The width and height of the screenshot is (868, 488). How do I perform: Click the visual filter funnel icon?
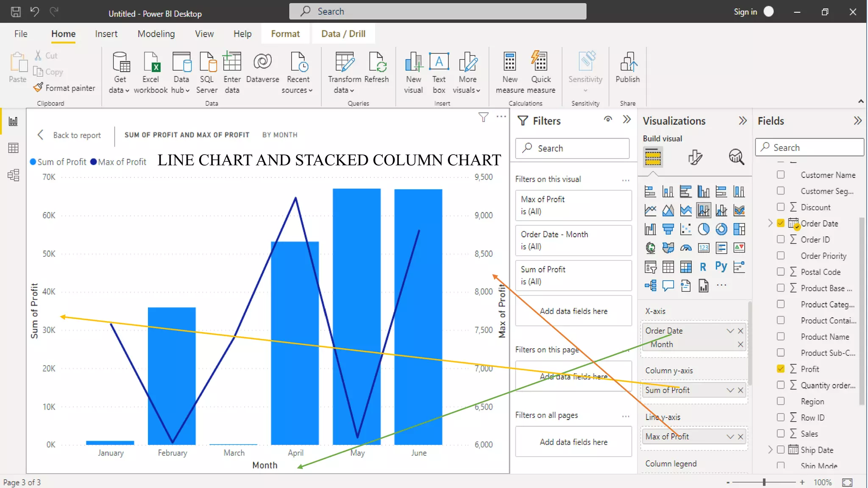(483, 117)
